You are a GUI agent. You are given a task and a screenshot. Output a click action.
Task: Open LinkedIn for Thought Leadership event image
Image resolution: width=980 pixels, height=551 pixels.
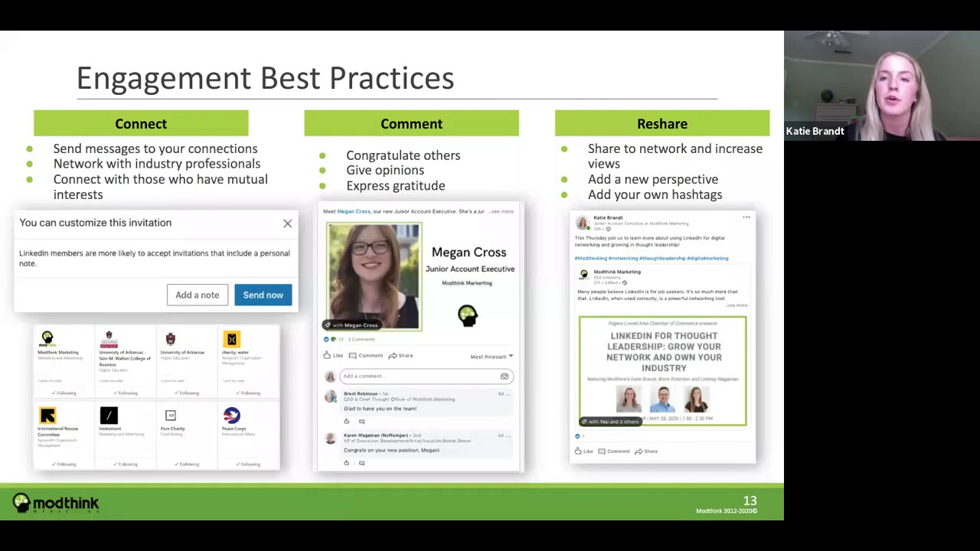click(663, 371)
